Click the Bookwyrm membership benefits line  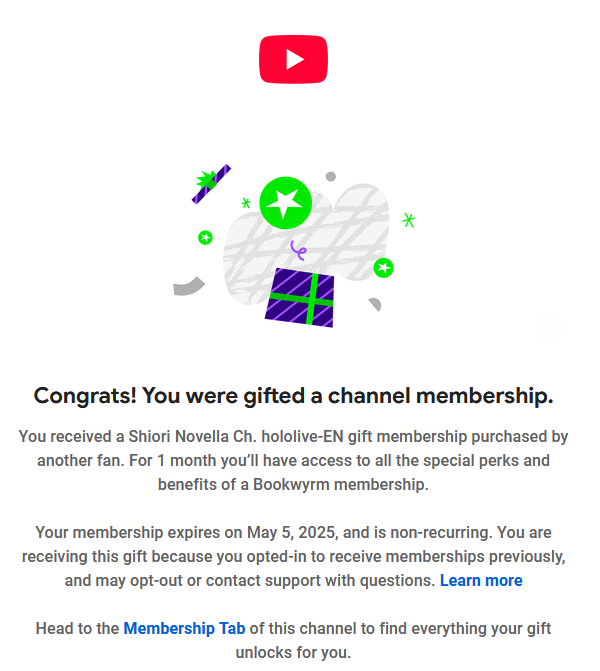tap(294, 484)
